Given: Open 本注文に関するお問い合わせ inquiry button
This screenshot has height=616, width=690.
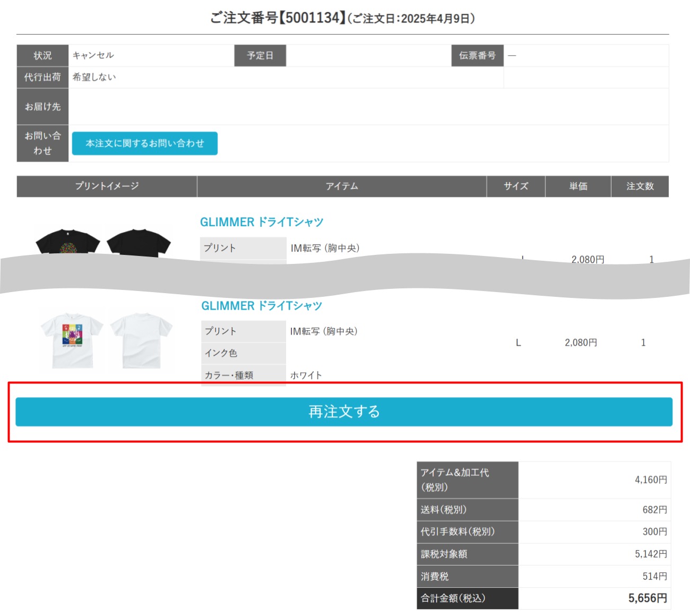Looking at the screenshot, I should [145, 143].
